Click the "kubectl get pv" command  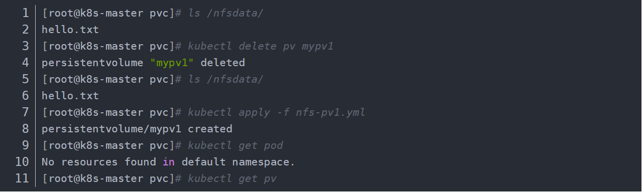coord(232,179)
